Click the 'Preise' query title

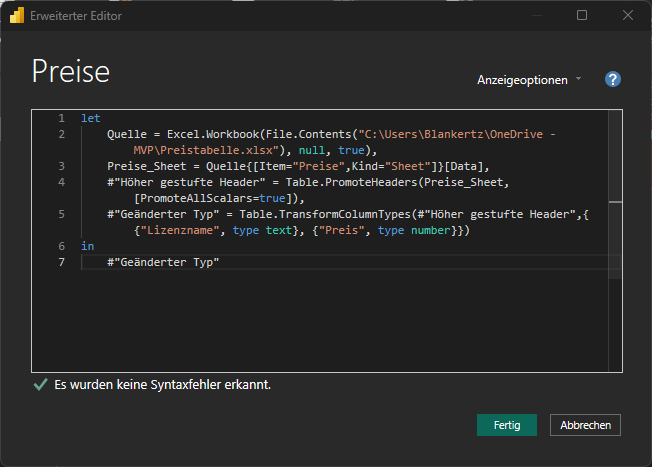(x=71, y=72)
